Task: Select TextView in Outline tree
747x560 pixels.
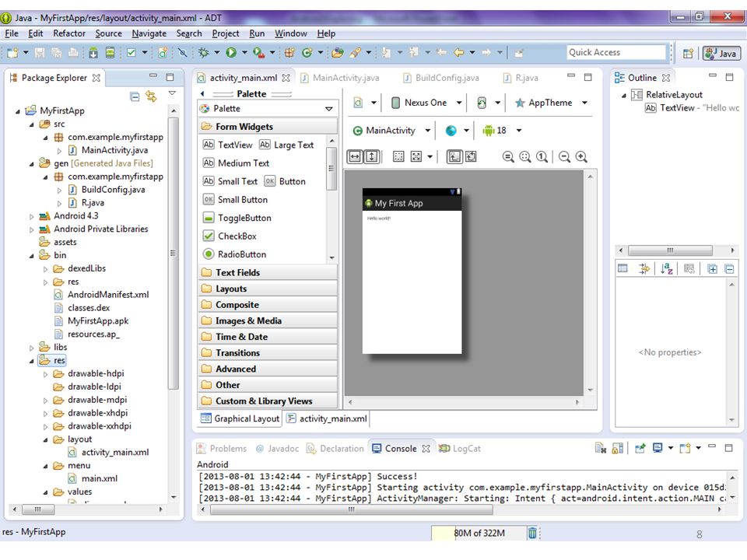Action: (692, 108)
